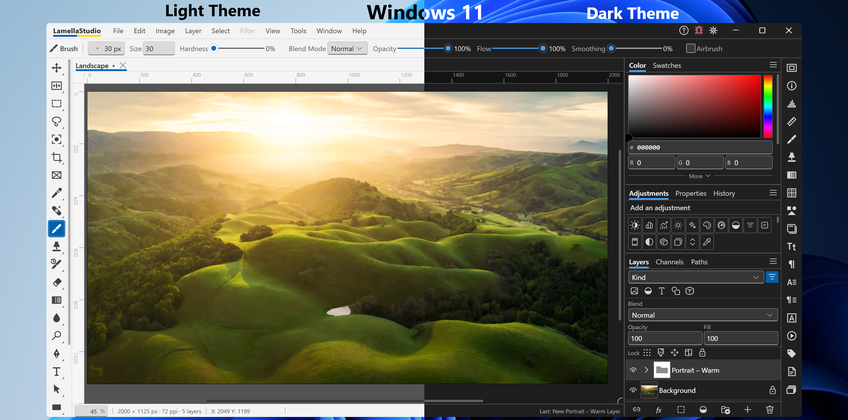Add new layer with plus icon
The width and height of the screenshot is (848, 420).
click(x=747, y=410)
